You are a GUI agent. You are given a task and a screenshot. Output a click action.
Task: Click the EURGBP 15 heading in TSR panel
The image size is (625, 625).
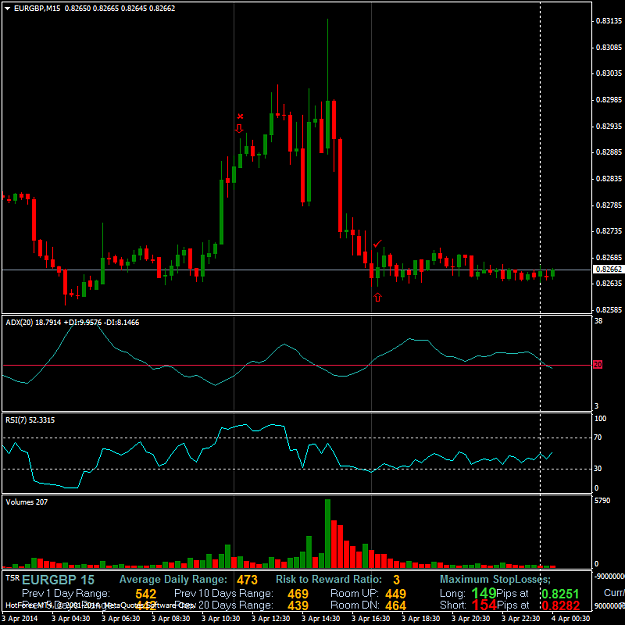(58, 580)
